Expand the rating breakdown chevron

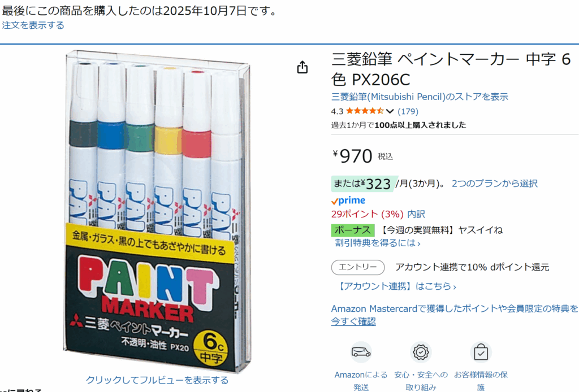click(x=390, y=111)
